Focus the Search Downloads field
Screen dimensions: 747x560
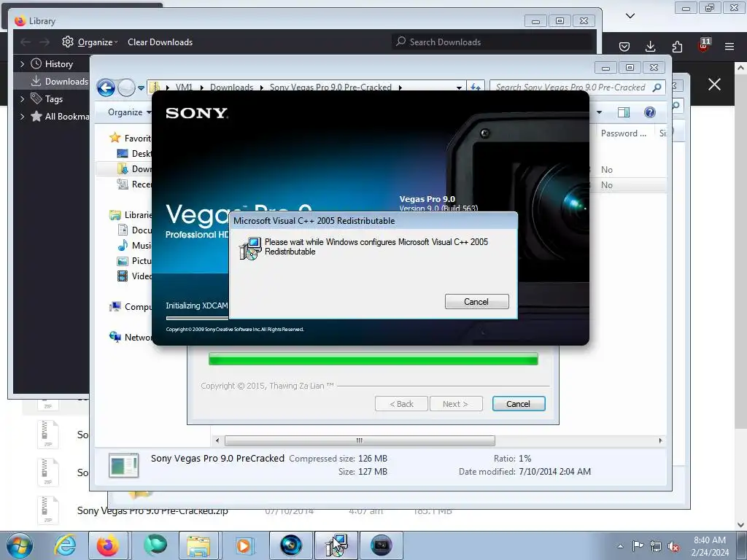[492, 42]
